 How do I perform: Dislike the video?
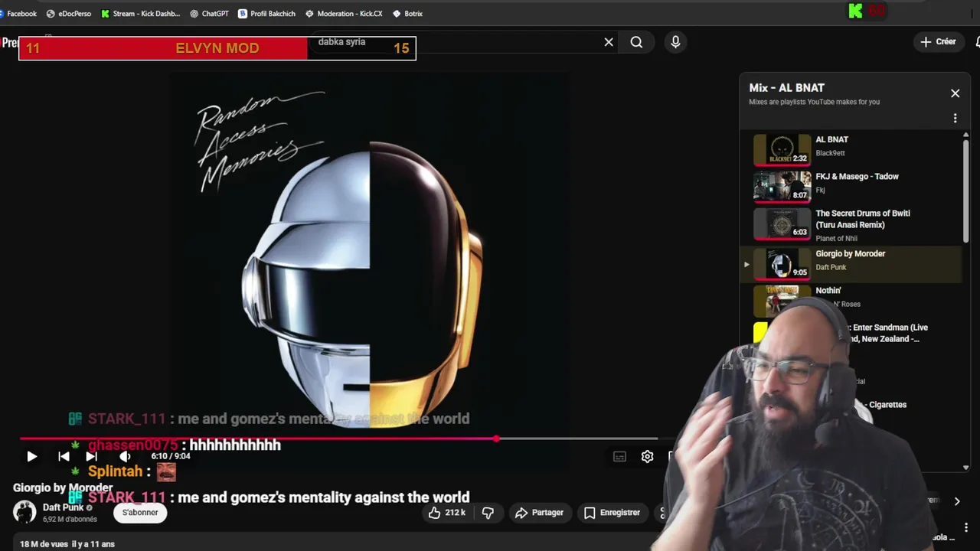pos(488,513)
